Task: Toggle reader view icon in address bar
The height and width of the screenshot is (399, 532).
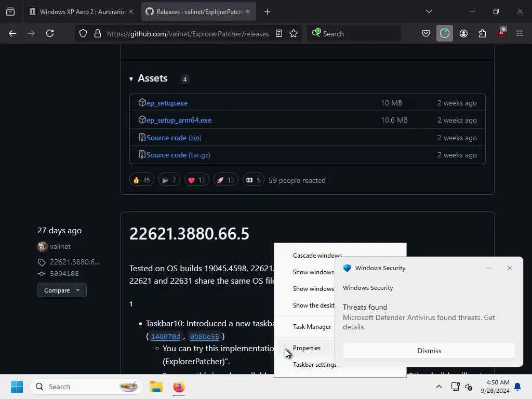Action: (279, 33)
